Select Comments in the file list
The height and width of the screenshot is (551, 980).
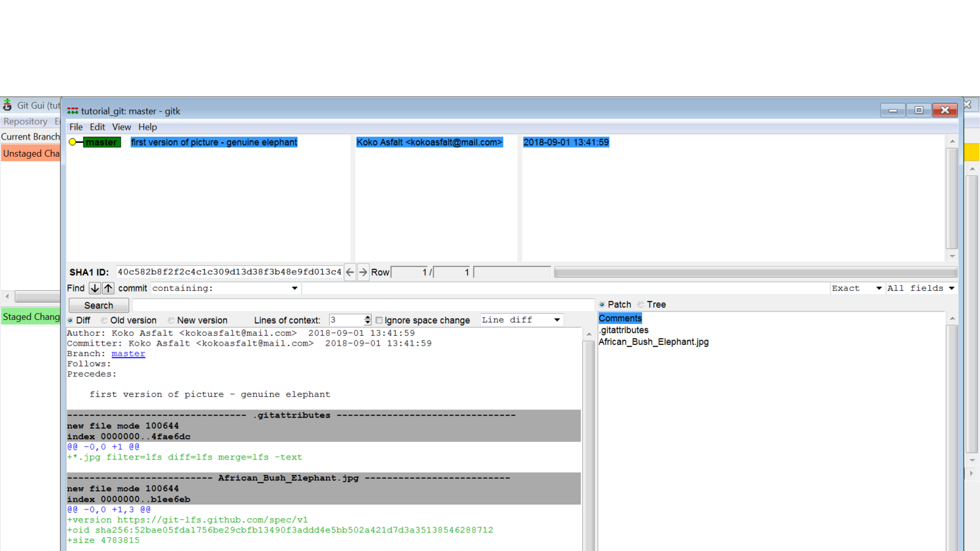620,319
